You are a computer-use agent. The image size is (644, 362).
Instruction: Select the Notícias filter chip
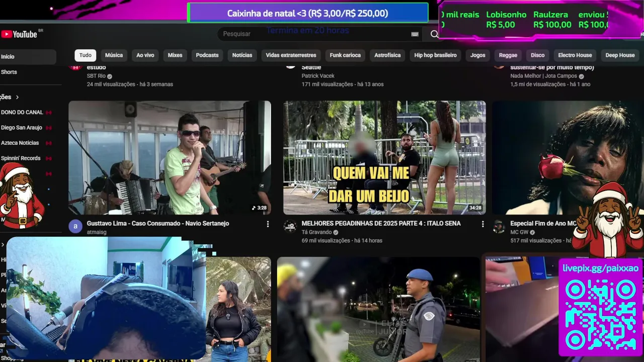(x=242, y=55)
